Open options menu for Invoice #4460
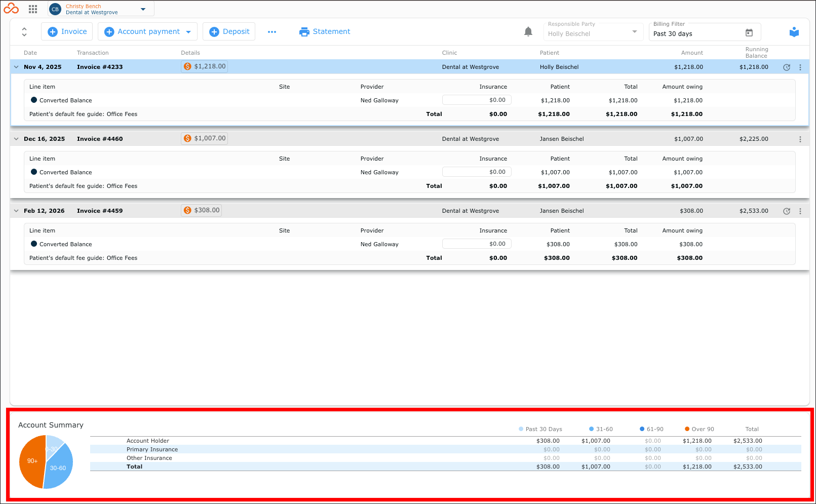The width and height of the screenshot is (816, 504). (x=800, y=139)
